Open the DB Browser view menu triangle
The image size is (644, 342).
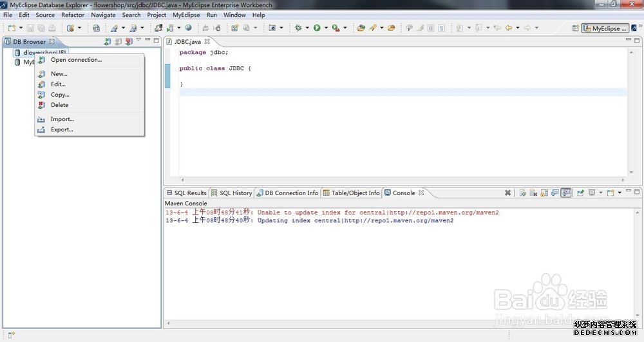[x=138, y=41]
